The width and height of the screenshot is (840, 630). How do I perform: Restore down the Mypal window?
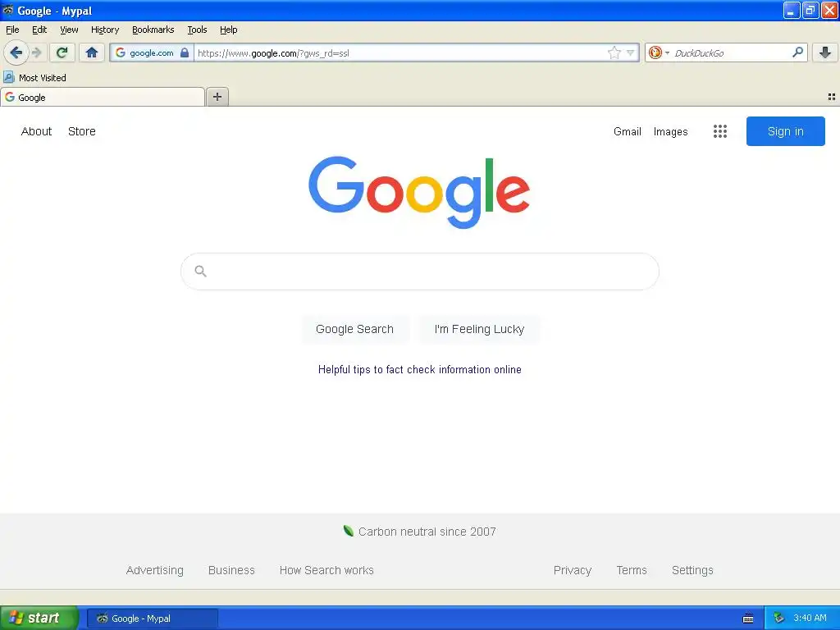810,10
